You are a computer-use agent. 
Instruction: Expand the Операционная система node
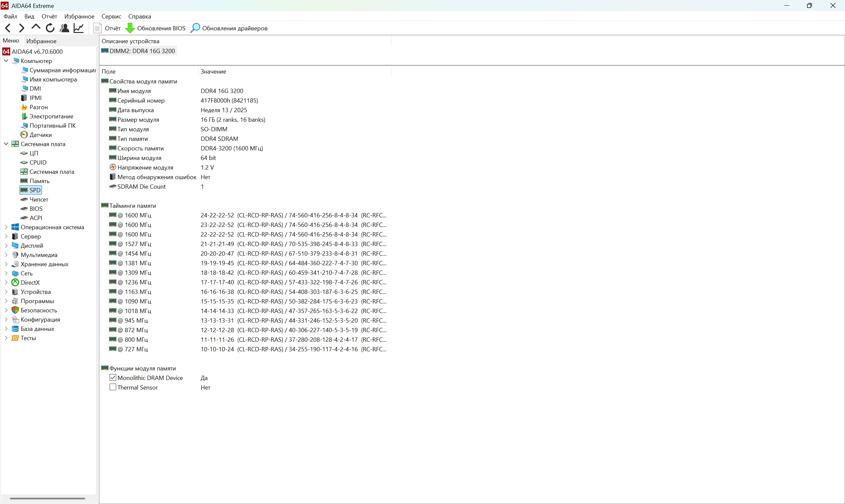[6, 227]
